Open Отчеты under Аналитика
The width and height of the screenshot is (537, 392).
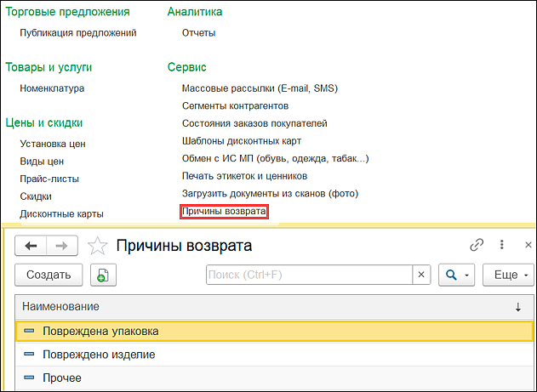pos(198,33)
